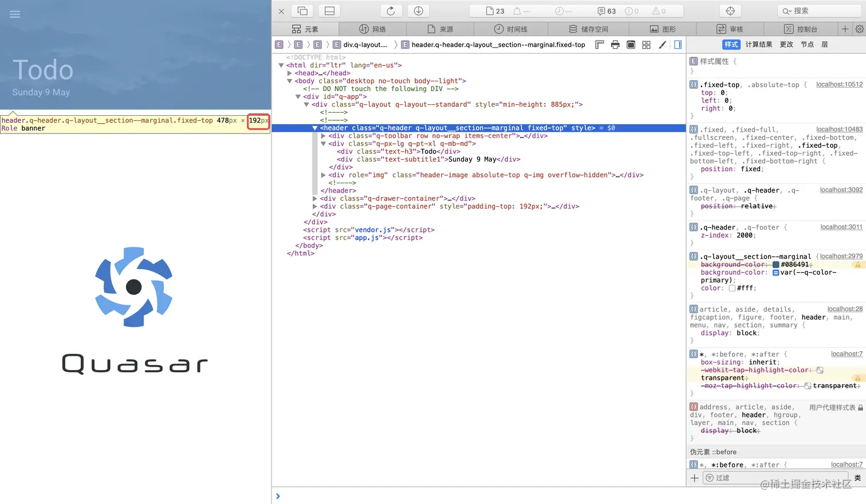This screenshot has height=504, width=866.
Task: Toggle the grid overlay icon
Action: coord(646,45)
